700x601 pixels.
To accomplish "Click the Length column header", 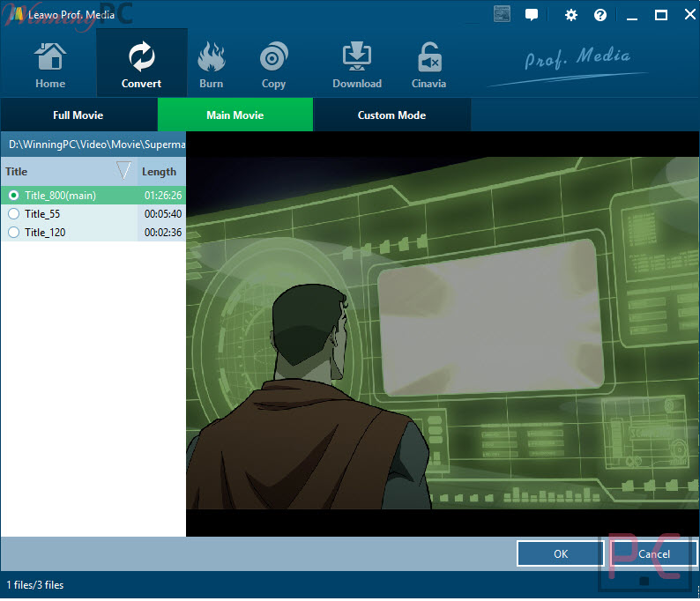I will [x=161, y=172].
